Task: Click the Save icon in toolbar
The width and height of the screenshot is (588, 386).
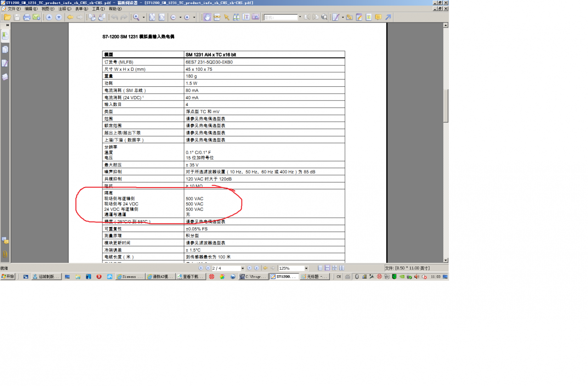Action: tap(17, 17)
